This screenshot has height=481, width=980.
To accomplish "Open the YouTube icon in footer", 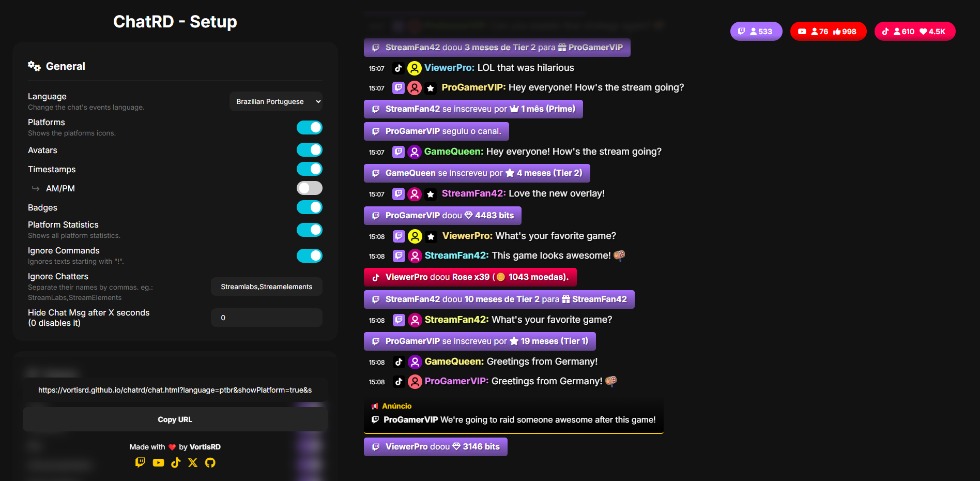I will tap(158, 462).
